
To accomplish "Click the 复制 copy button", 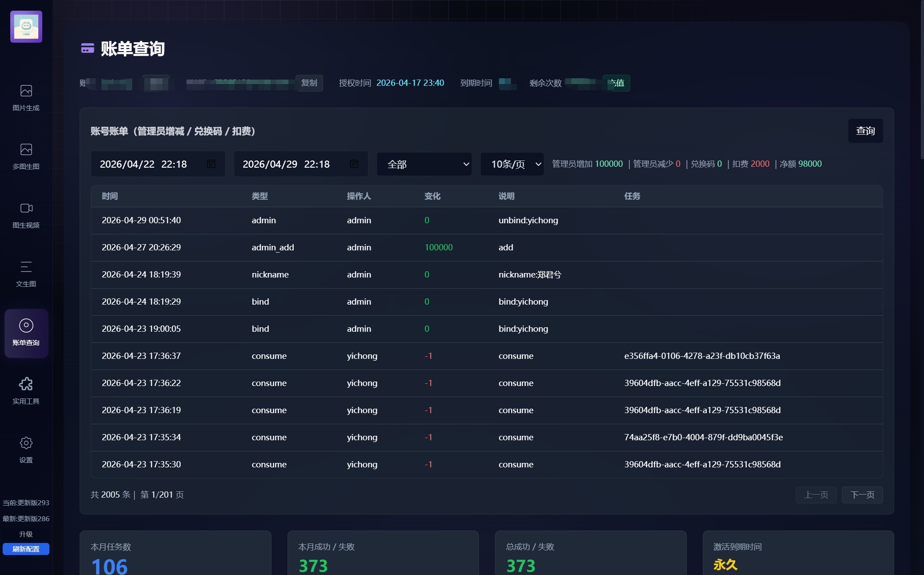I will (x=309, y=83).
